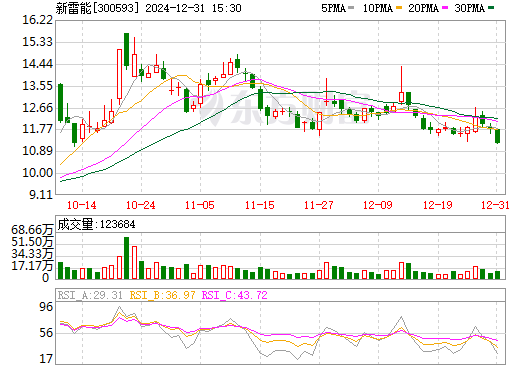Select the 10-24 date label
This screenshot has height=365, width=520.
click(141, 205)
